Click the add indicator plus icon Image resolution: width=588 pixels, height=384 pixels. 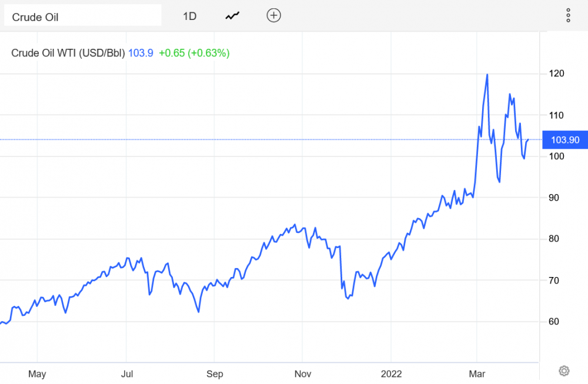(274, 15)
